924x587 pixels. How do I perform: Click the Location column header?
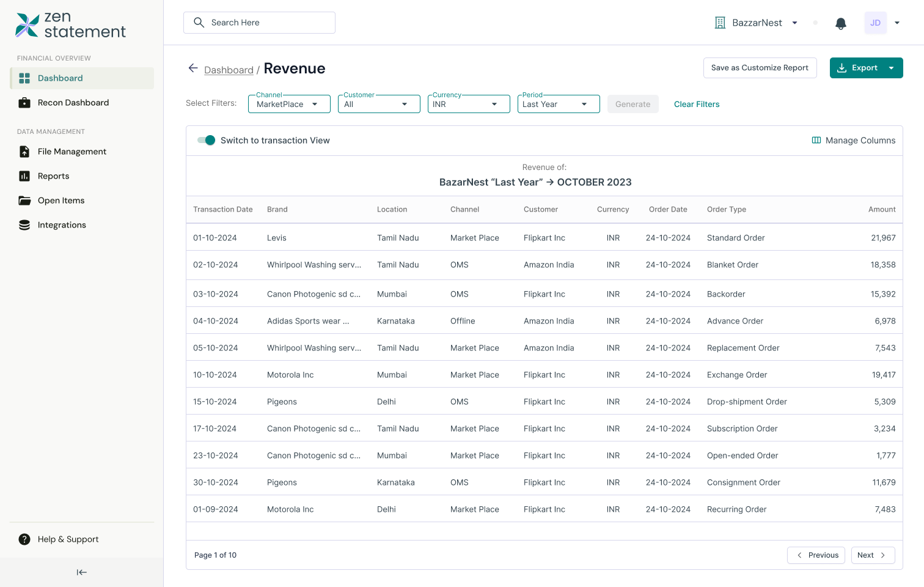click(x=392, y=209)
